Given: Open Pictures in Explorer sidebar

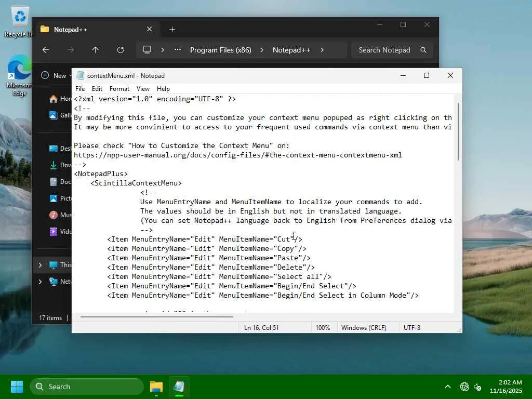Looking at the screenshot, I should (x=60, y=198).
